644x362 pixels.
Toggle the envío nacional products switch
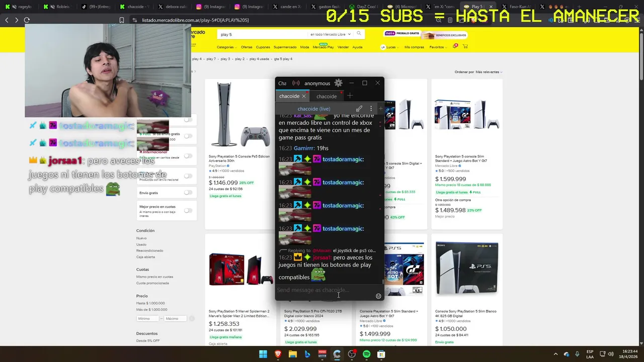(x=188, y=176)
